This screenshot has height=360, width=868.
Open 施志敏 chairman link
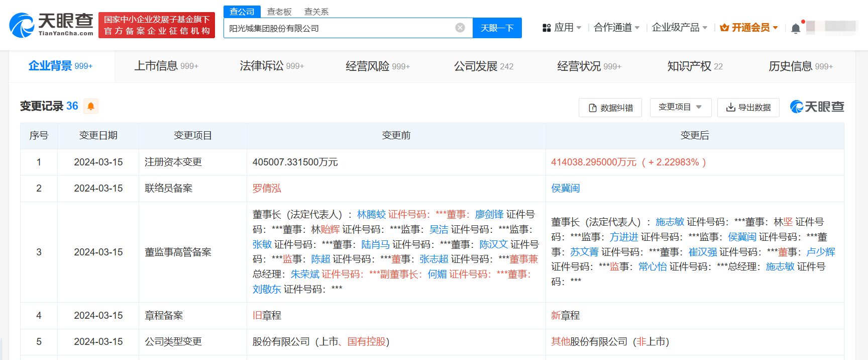click(670, 222)
